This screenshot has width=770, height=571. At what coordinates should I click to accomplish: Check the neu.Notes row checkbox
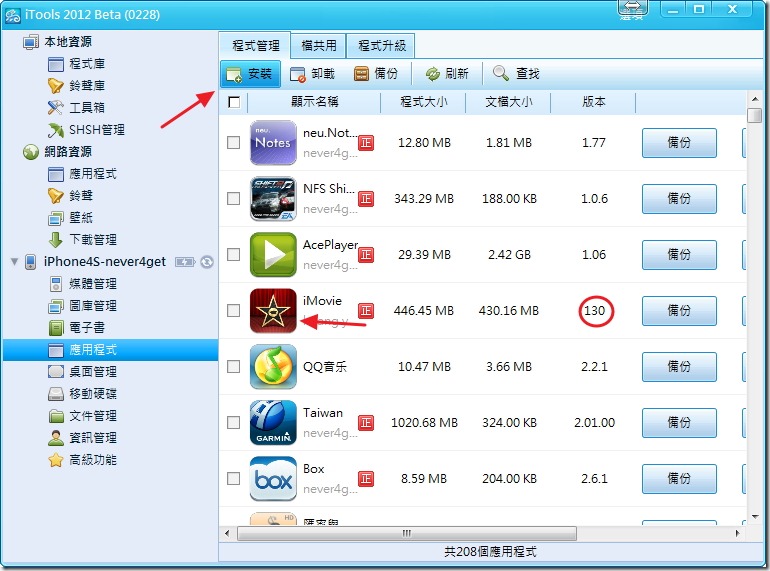coord(234,142)
